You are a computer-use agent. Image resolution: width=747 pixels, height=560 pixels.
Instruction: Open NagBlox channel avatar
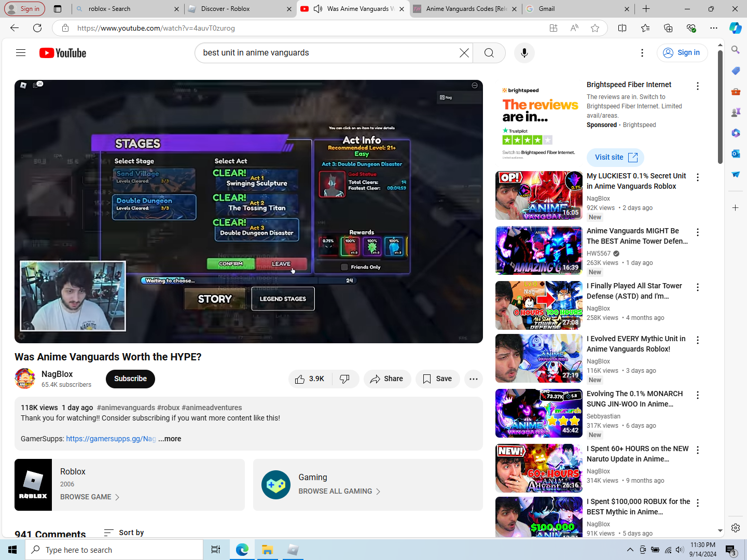pyautogui.click(x=25, y=379)
